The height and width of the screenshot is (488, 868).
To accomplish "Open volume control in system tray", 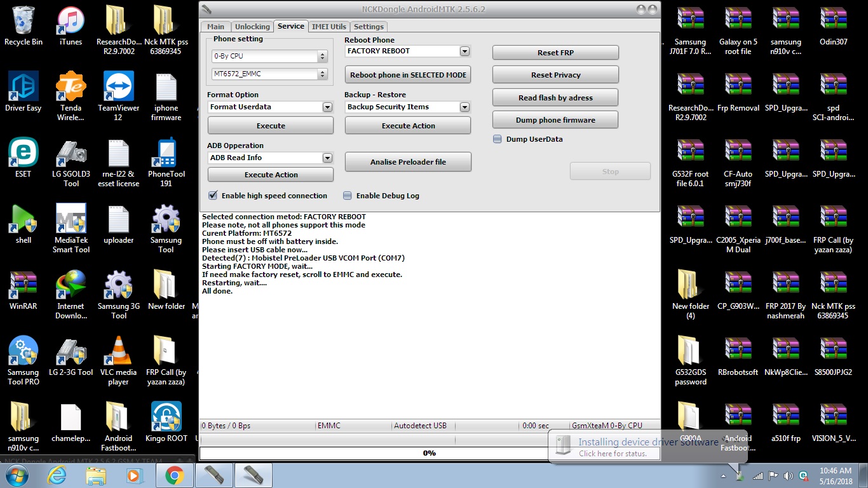I will pyautogui.click(x=788, y=475).
